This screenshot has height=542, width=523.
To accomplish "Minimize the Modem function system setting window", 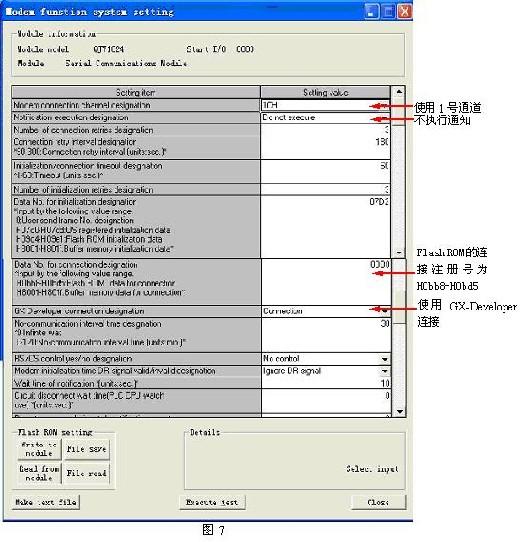I will click(x=371, y=12).
